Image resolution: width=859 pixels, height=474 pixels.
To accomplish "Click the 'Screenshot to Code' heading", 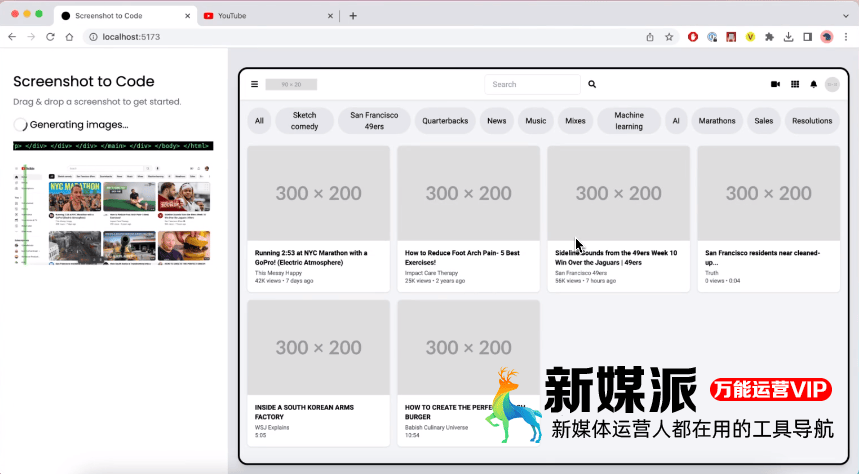I will [x=84, y=81].
